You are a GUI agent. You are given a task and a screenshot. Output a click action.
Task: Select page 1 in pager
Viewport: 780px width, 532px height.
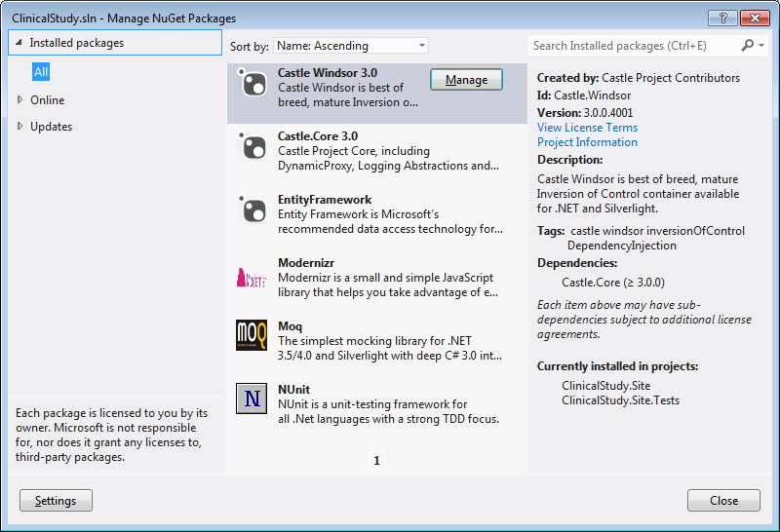[x=376, y=461]
